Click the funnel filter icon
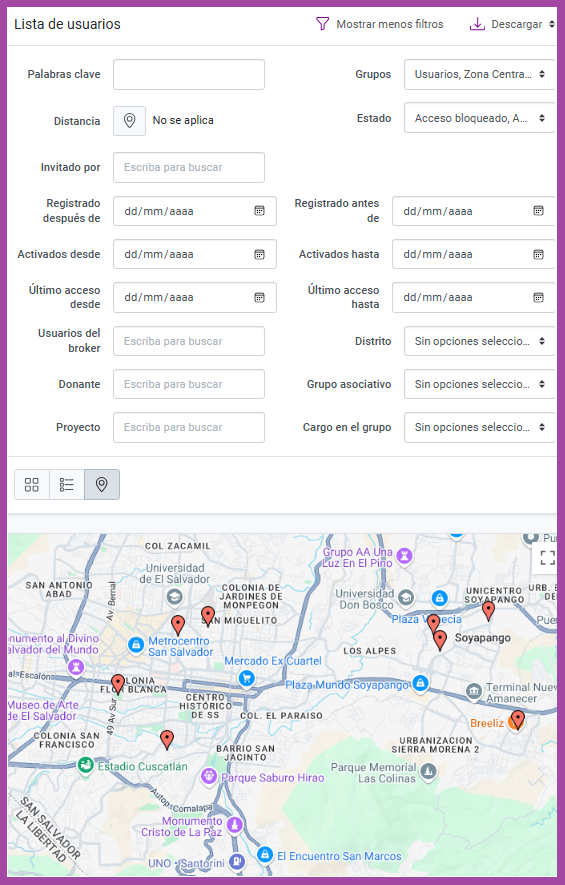This screenshot has width=565, height=885. pyautogui.click(x=322, y=24)
